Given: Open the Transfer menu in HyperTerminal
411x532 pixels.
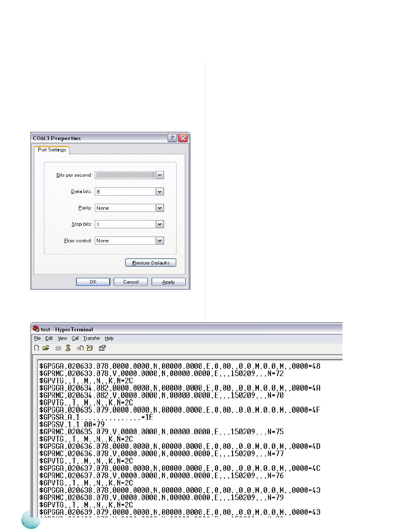Looking at the screenshot, I should [x=92, y=338].
